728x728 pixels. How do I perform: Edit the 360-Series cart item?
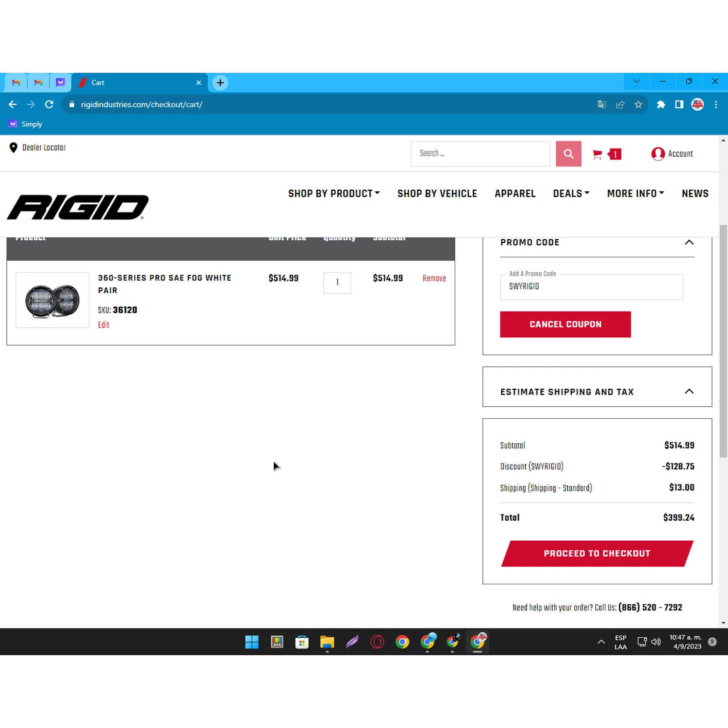103,325
